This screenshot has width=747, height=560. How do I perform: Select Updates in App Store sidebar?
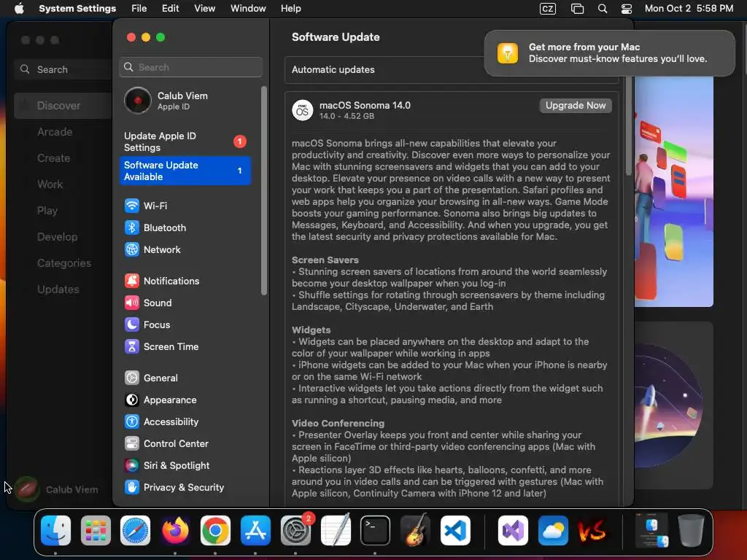pos(58,289)
